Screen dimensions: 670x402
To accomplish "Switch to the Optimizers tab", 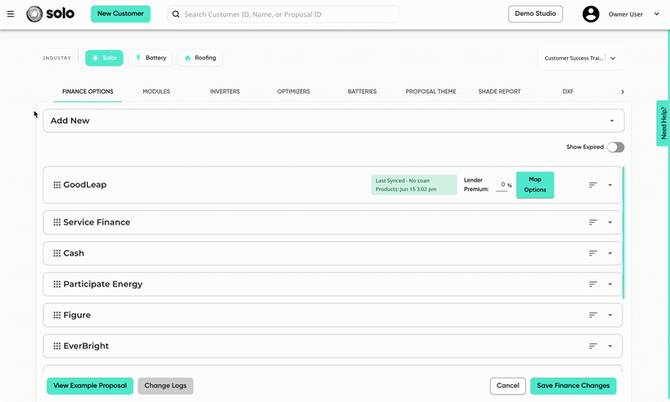I will coord(294,91).
